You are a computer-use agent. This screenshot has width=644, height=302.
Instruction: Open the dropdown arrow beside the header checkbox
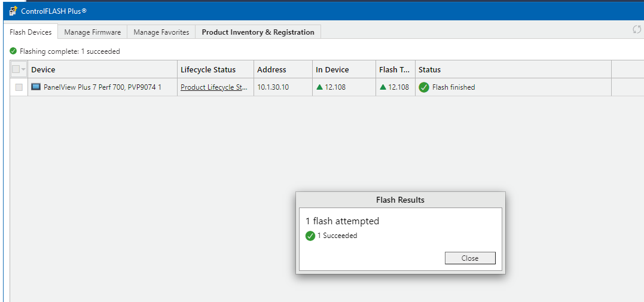23,69
